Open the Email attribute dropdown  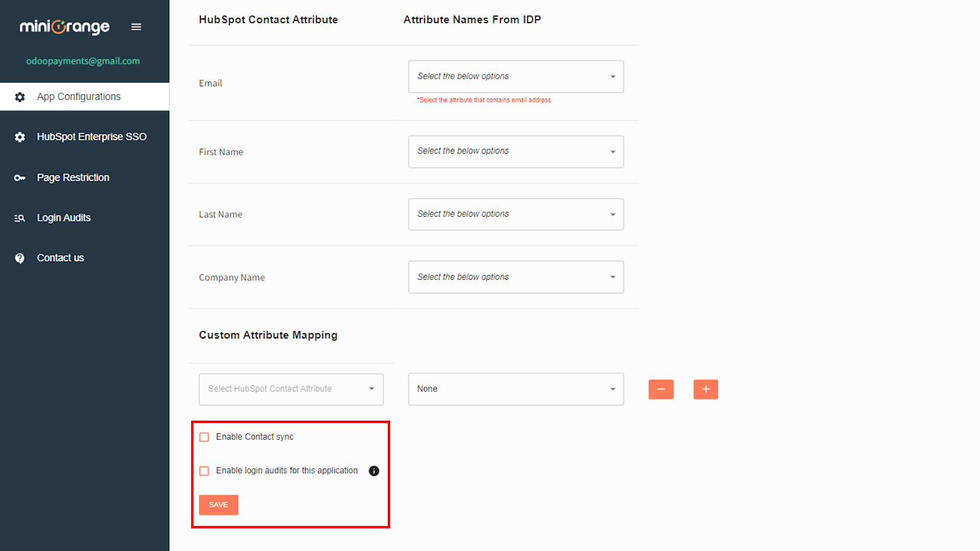(515, 77)
